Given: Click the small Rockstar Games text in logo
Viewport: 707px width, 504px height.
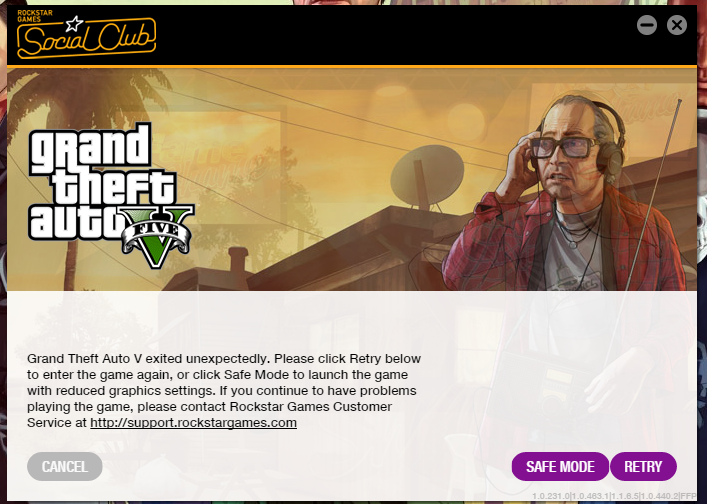Looking at the screenshot, I should [x=35, y=16].
